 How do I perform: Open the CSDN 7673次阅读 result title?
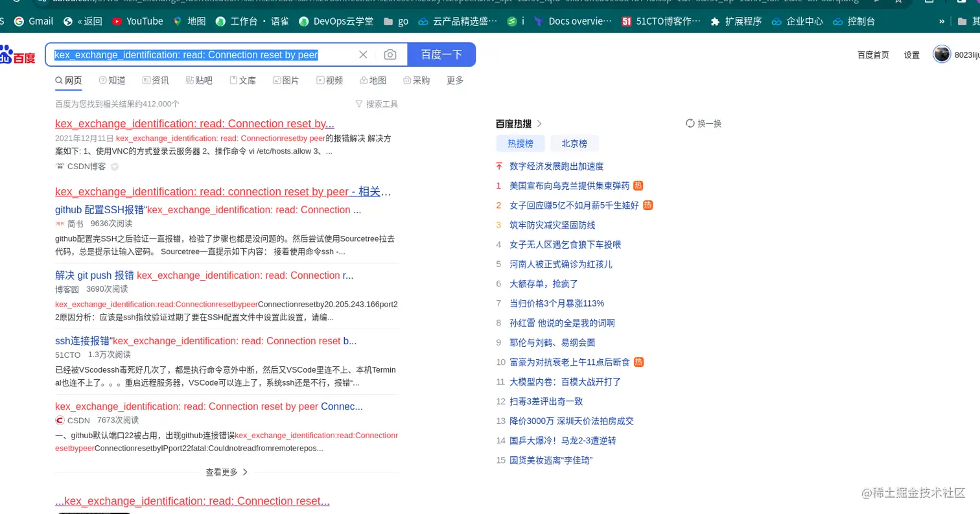point(209,406)
